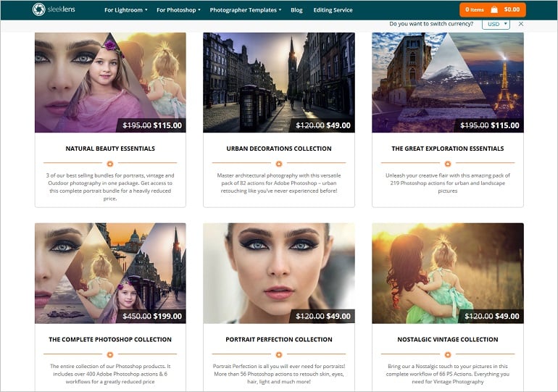Click the Portrait Perfection face thumbnail
Screen dimensions: 558x392
[x=279, y=273]
